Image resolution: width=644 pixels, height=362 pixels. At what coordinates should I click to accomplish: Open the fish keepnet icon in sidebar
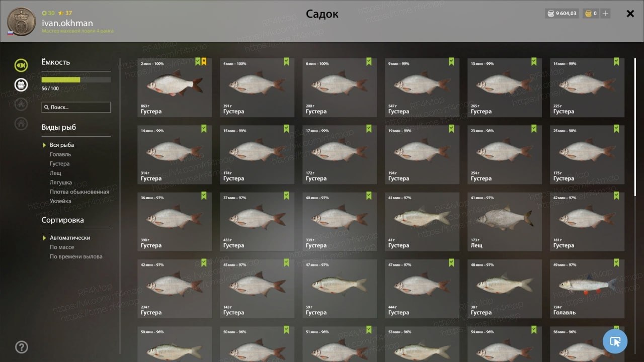tap(21, 65)
